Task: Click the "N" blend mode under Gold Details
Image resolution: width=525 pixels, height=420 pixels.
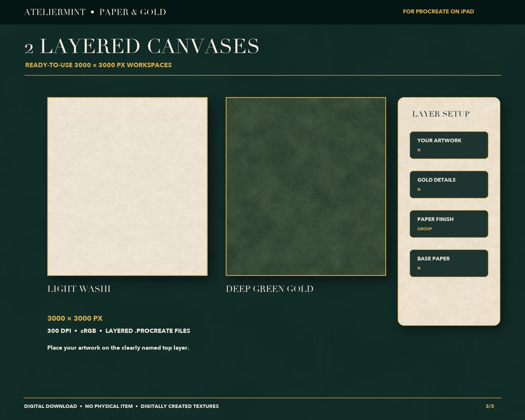Action: [x=419, y=190]
